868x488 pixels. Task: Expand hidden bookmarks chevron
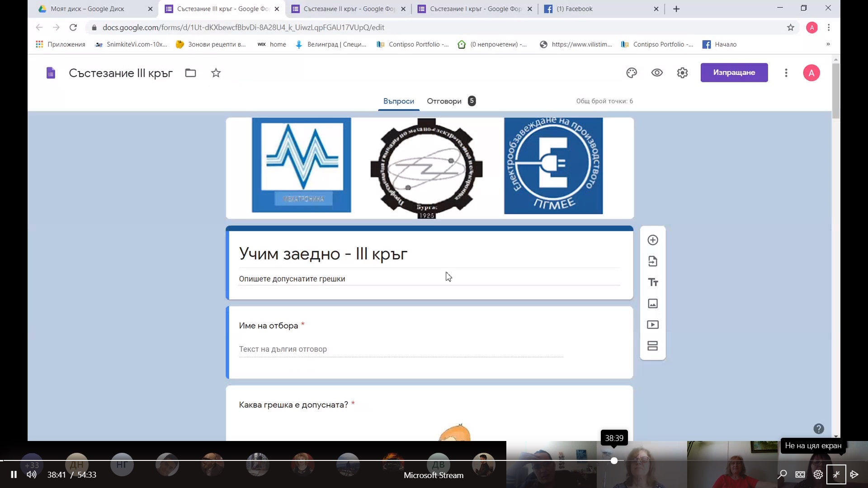click(828, 44)
